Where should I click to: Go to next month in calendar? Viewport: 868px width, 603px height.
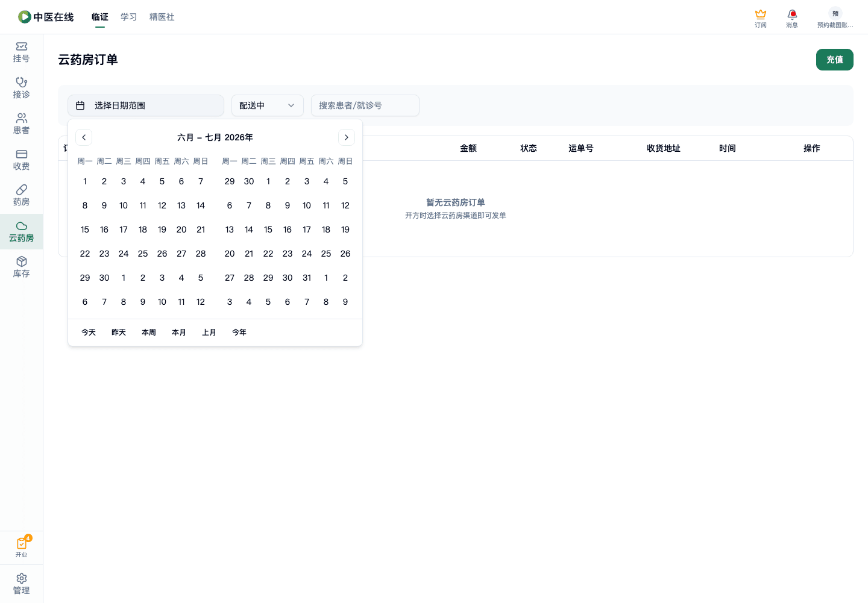(347, 137)
